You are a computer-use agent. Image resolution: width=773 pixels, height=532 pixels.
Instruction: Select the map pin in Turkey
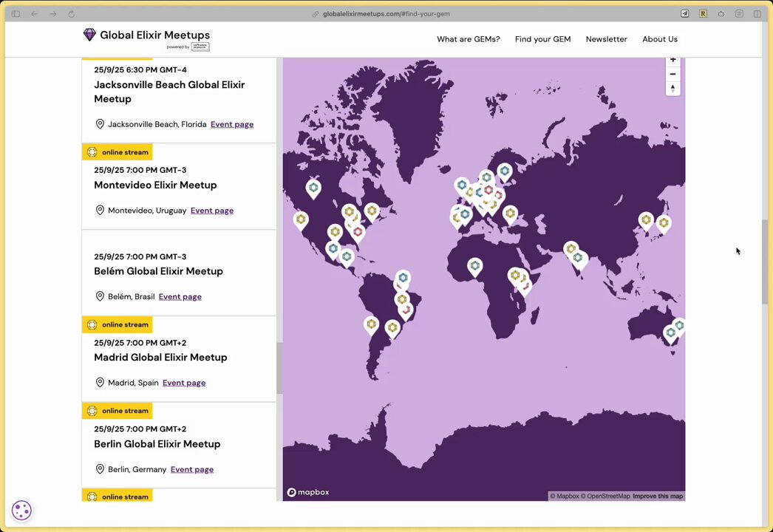tap(510, 216)
